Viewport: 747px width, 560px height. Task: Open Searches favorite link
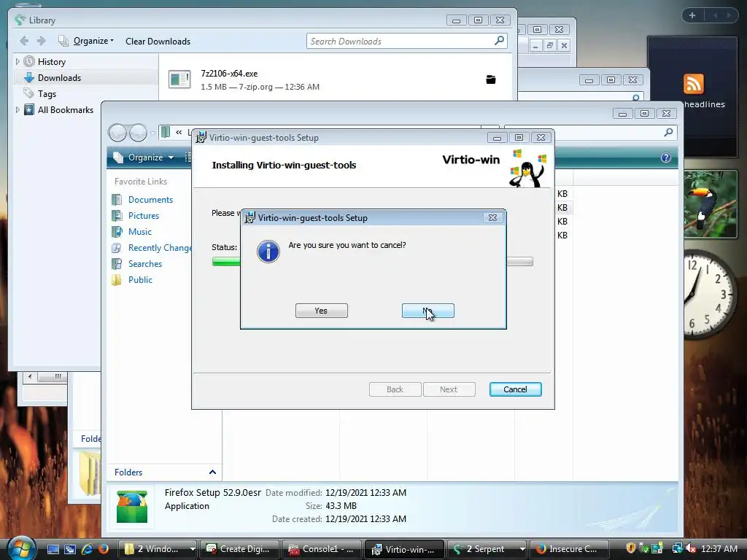[145, 264]
